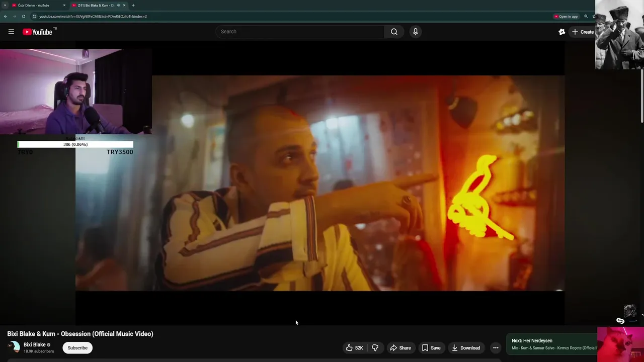The image size is (644, 362).
Task: Click the star-shaped icon beside Create
Action: [562, 32]
